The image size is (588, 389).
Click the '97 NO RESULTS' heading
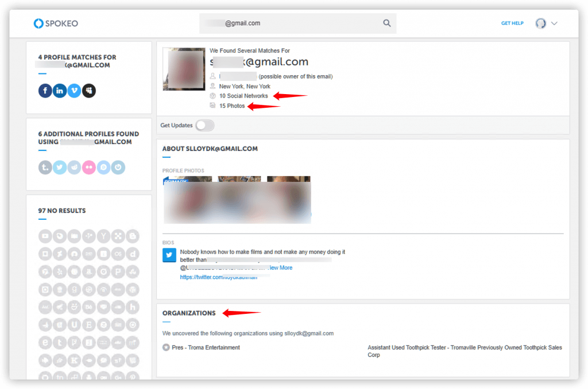click(62, 211)
